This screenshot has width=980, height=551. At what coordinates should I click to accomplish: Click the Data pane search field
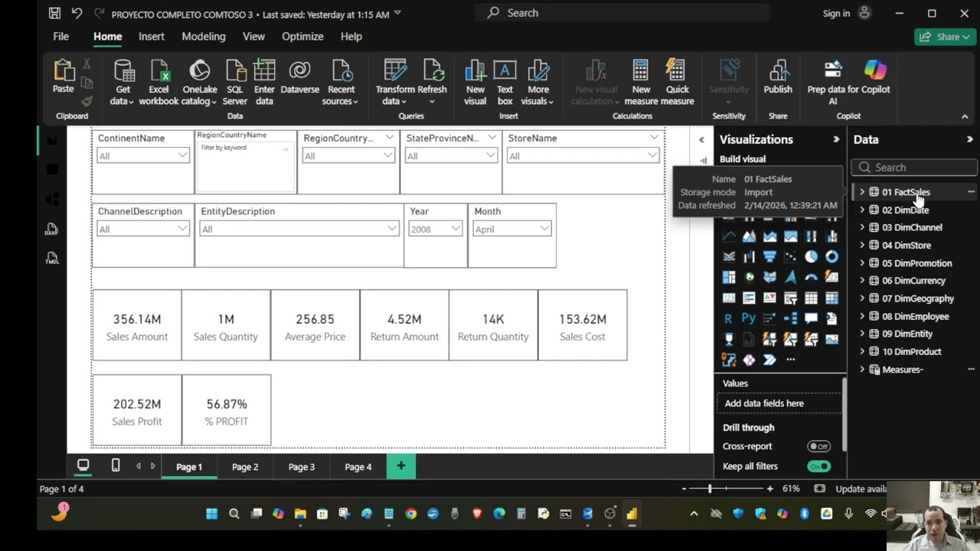(x=914, y=167)
